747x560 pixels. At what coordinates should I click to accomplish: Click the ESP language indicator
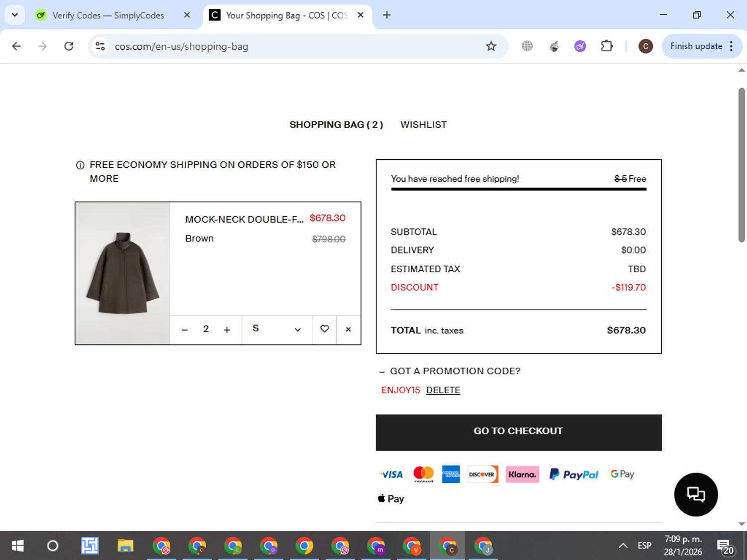644,546
